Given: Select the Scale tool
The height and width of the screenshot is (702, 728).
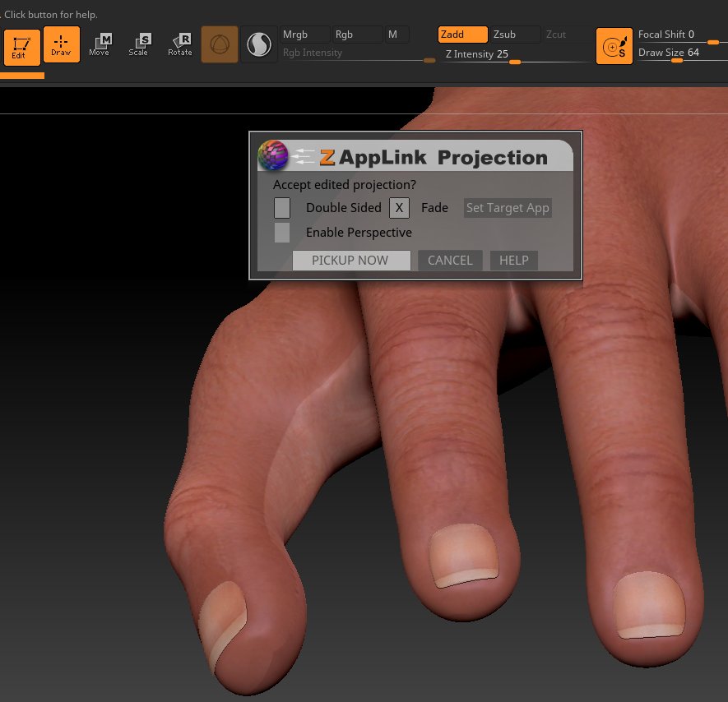Looking at the screenshot, I should [139, 44].
